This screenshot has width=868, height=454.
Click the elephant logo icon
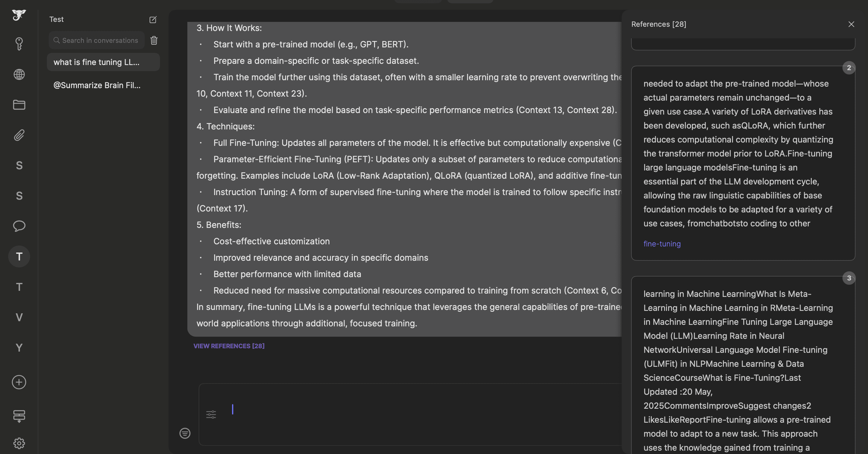click(x=19, y=15)
